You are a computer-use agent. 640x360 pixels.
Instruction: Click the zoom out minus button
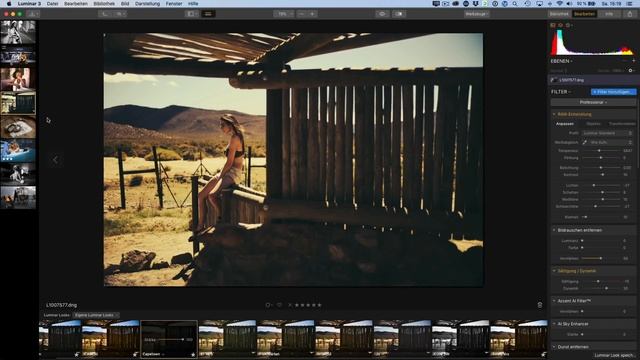point(302,14)
